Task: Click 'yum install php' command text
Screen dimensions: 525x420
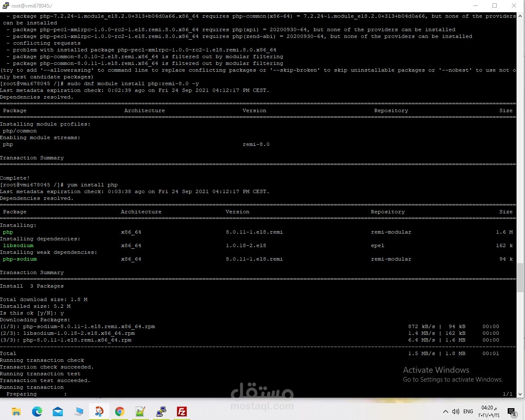Action: pos(92,185)
